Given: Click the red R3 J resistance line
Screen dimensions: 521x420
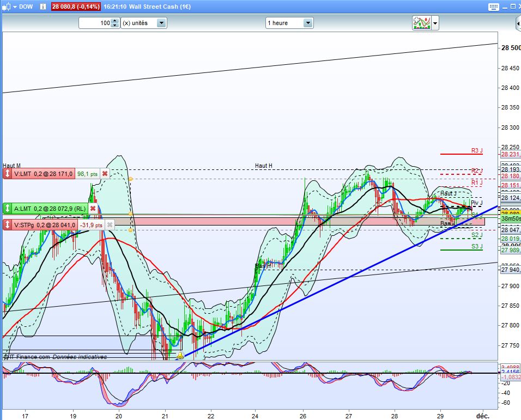Looking at the screenshot, I should pos(461,154).
